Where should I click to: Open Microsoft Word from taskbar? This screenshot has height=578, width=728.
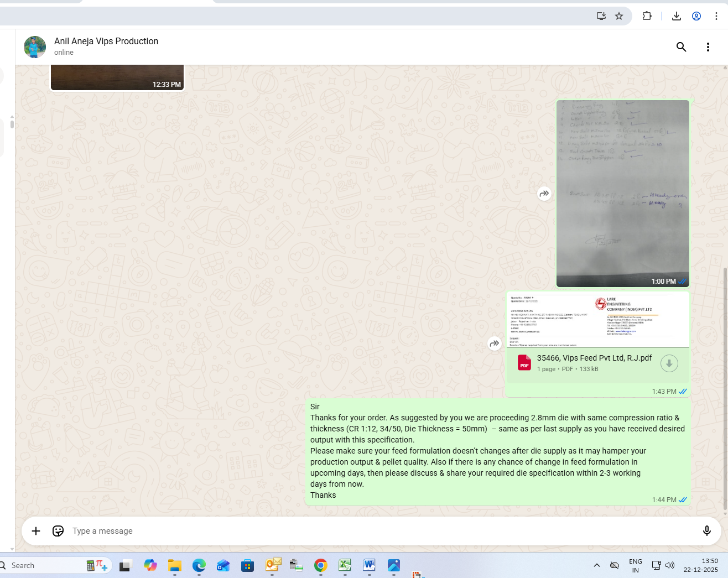coord(369,565)
